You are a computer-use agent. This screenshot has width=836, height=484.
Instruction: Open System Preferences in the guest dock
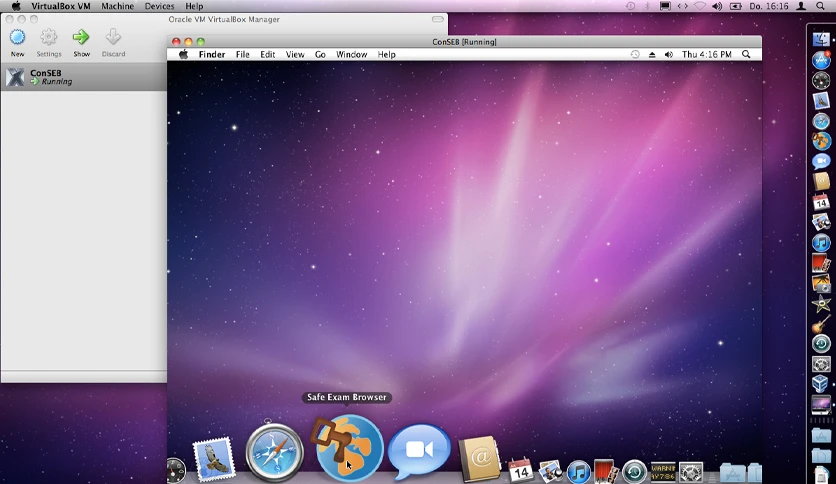pos(691,472)
